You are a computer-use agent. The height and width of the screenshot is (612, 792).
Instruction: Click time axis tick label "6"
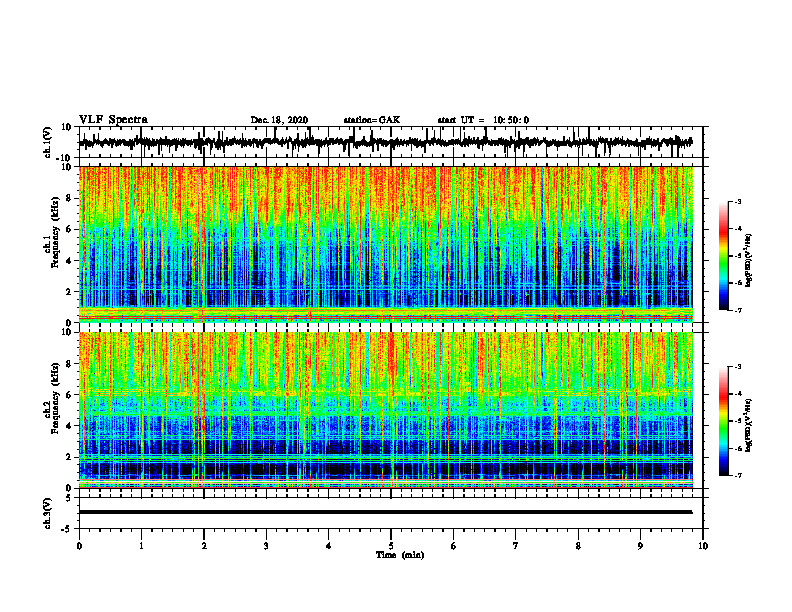(454, 546)
